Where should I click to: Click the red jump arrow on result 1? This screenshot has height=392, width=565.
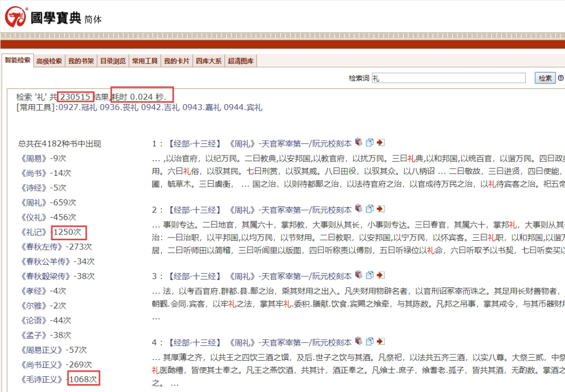[x=380, y=142]
